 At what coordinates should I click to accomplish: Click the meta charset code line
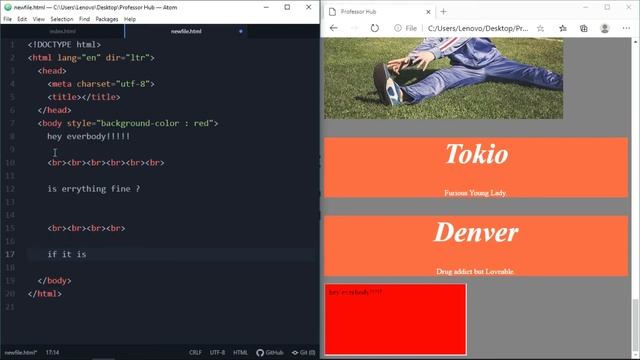point(101,84)
